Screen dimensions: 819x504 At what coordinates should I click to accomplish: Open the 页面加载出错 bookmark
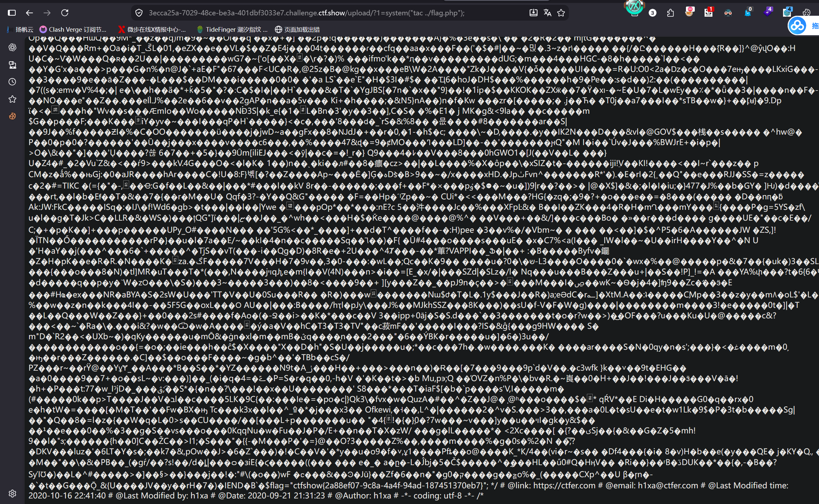pos(297,29)
